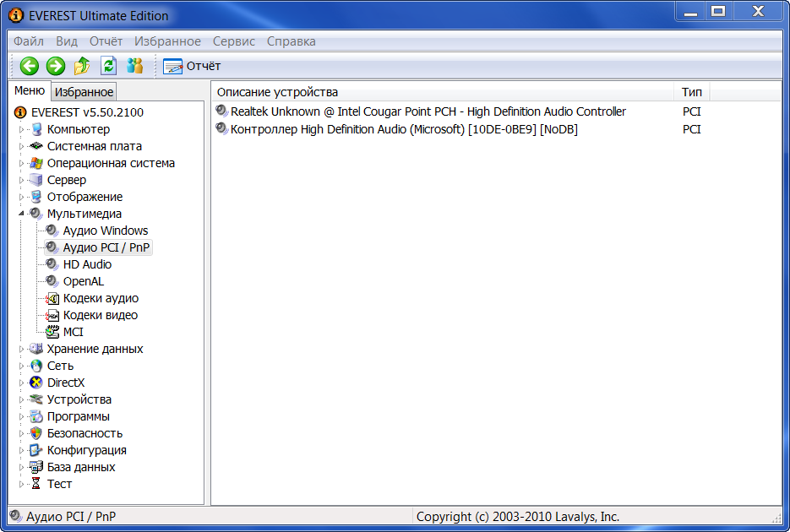Viewport: 790px width, 532px height.
Task: Click the people icon in the toolbar
Action: tap(135, 66)
